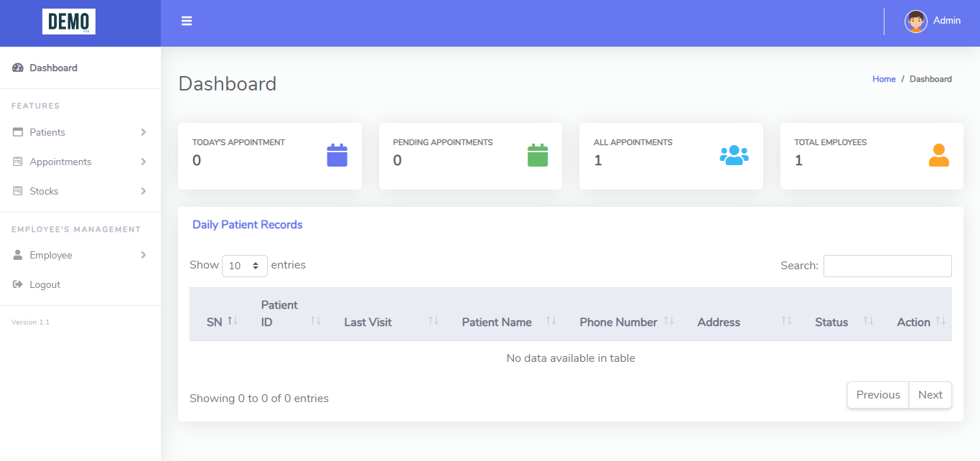Click the Next pagination button
Viewport: 980px width, 461px height.
[x=930, y=395]
